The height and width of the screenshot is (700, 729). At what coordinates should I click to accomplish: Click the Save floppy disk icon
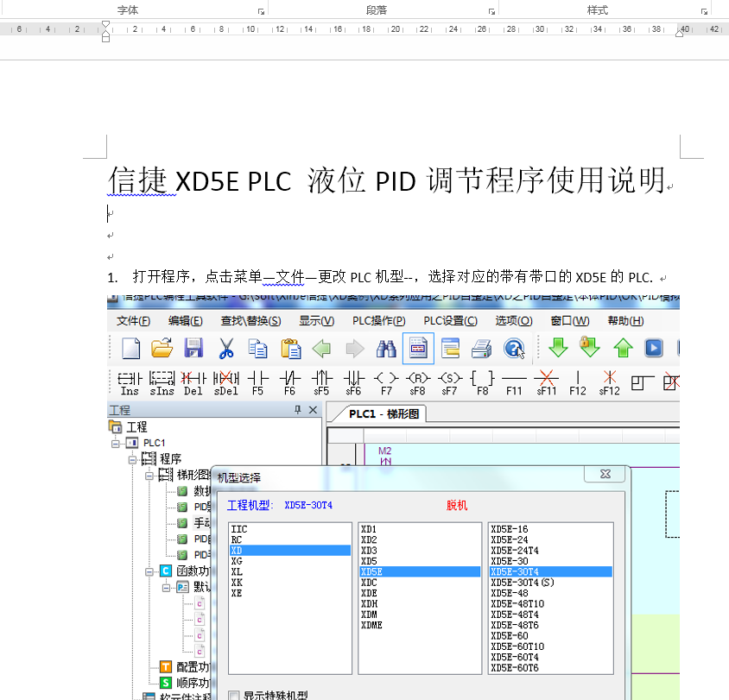pyautogui.click(x=193, y=348)
